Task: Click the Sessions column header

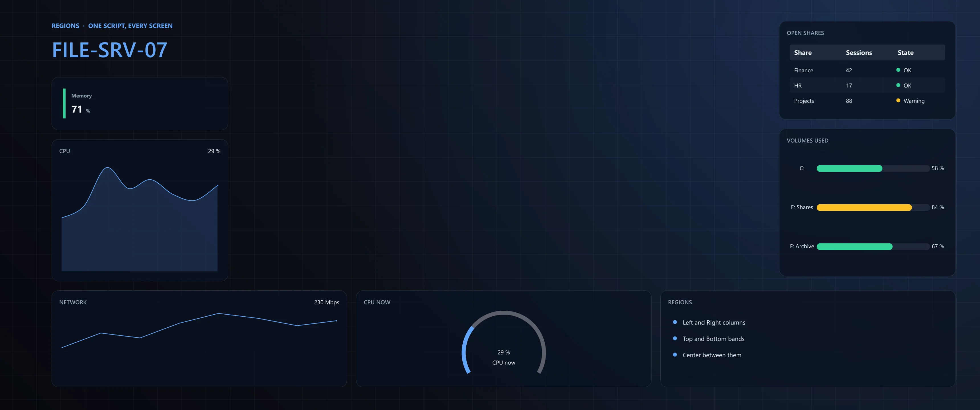Action: pos(859,53)
